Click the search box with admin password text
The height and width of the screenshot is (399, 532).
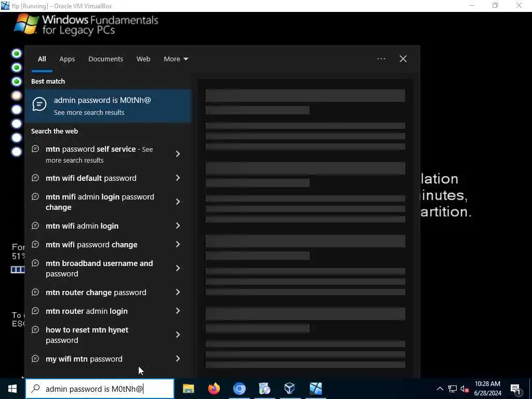tap(100, 389)
